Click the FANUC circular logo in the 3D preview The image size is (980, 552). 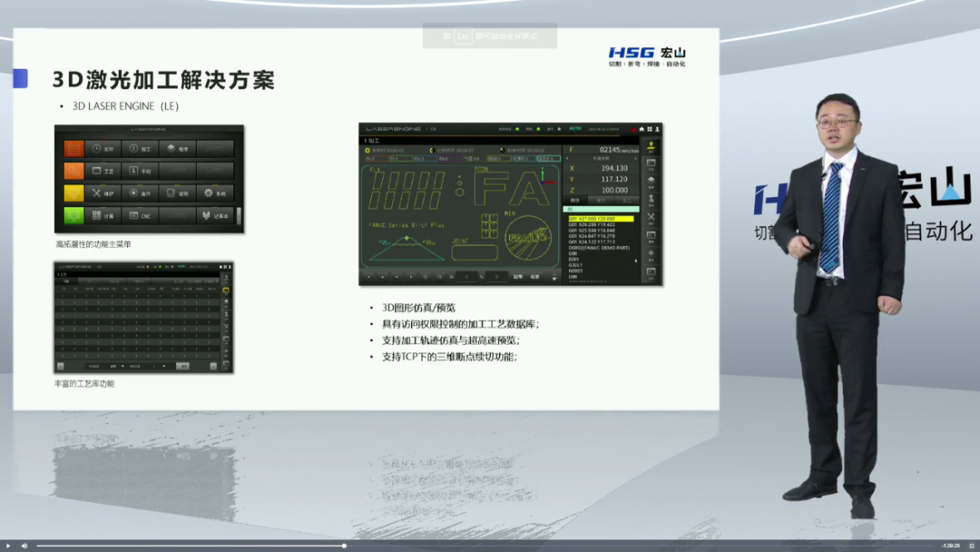click(x=528, y=238)
